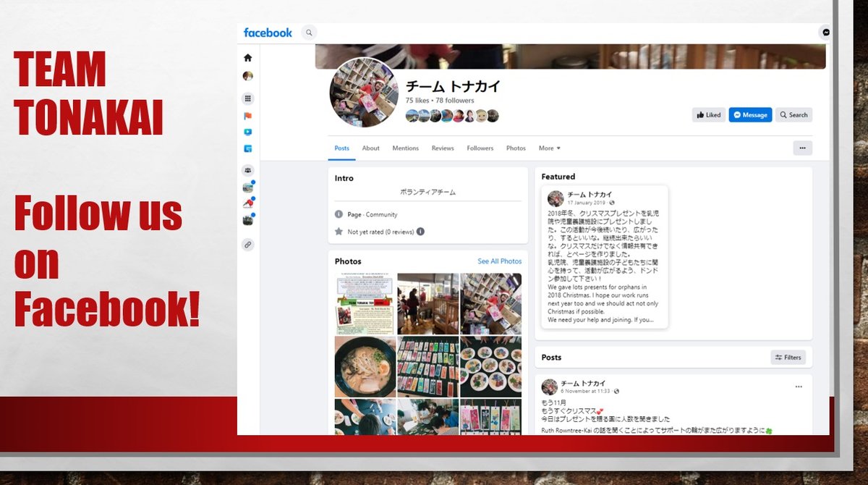This screenshot has width=868, height=485.
Task: Switch to the About tab
Action: point(370,148)
